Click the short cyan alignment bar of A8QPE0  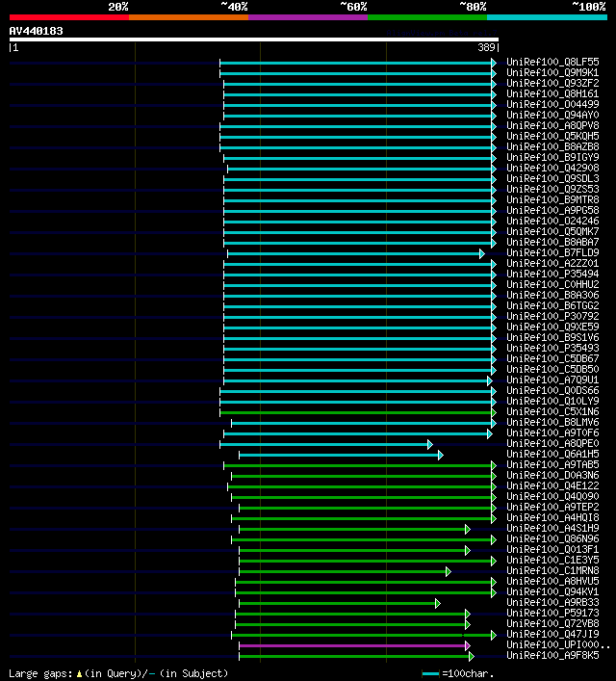pos(326,444)
